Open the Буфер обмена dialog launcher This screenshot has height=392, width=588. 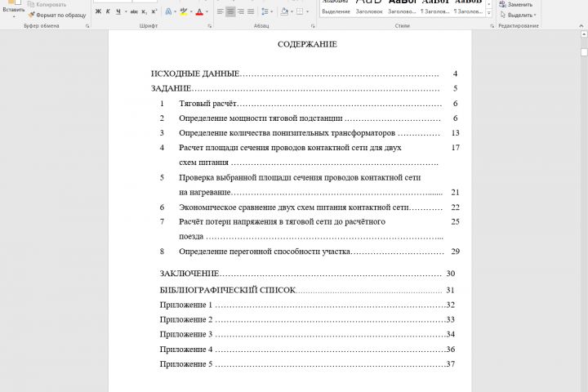pyautogui.click(x=87, y=26)
